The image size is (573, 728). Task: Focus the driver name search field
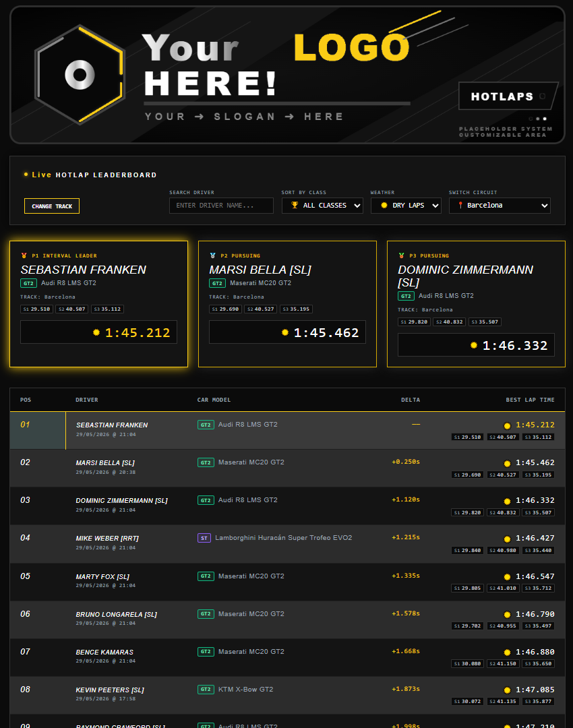tap(222, 206)
